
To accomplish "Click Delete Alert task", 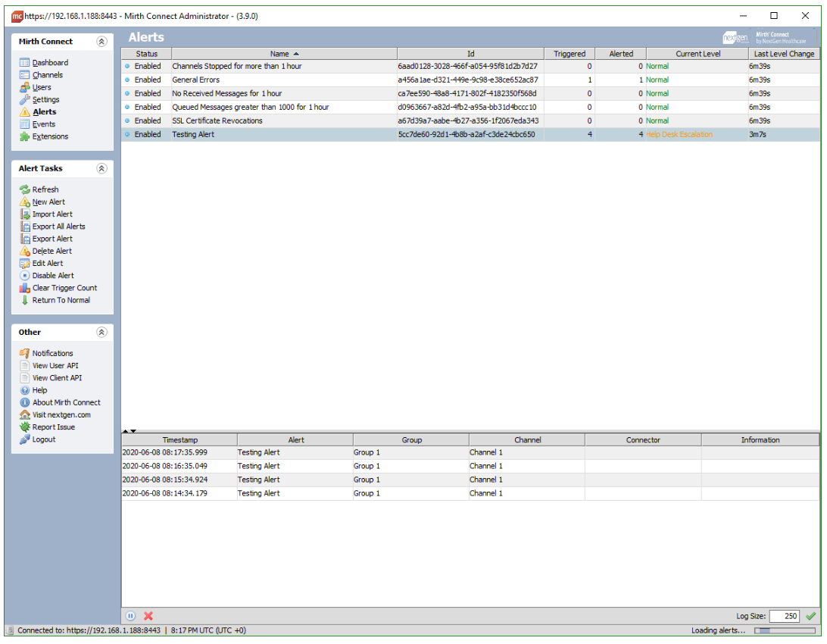I will (46, 251).
